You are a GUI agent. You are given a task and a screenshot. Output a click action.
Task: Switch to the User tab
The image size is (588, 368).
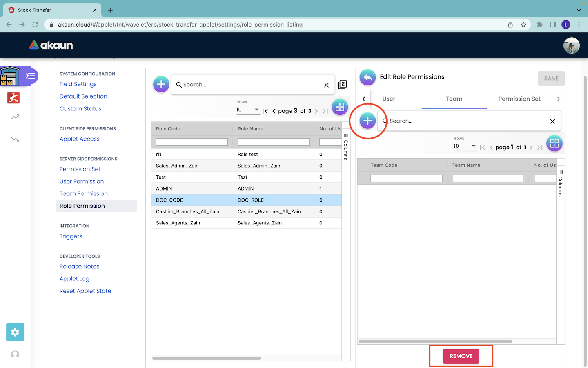(389, 99)
